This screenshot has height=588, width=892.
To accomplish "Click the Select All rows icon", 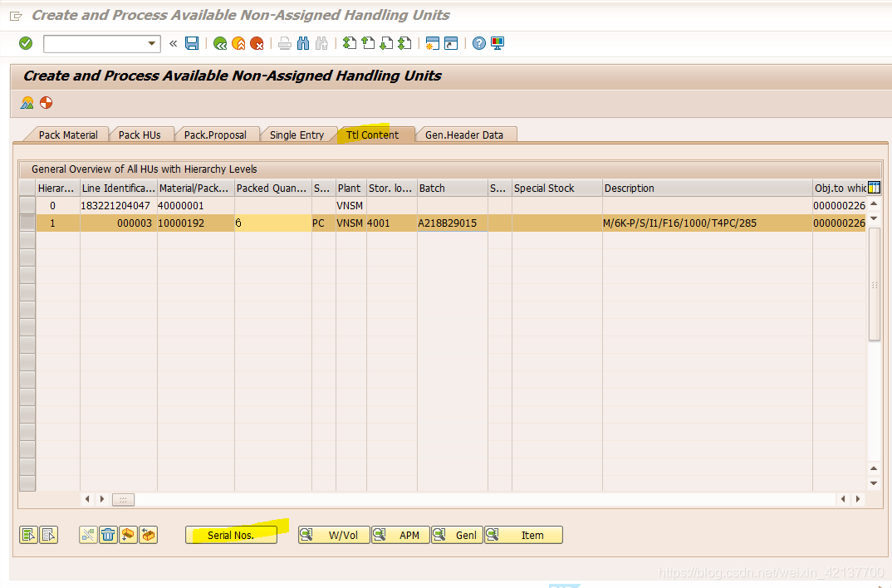I will (x=28, y=535).
